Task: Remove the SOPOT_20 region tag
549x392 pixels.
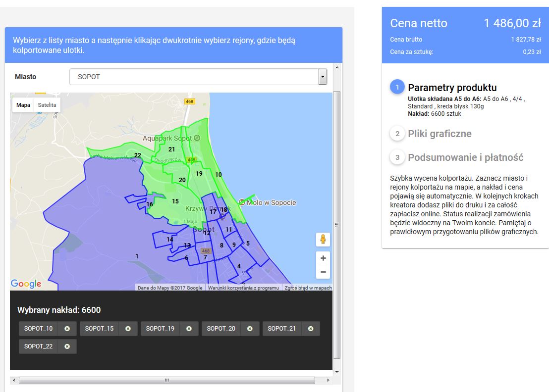Action: [x=250, y=329]
